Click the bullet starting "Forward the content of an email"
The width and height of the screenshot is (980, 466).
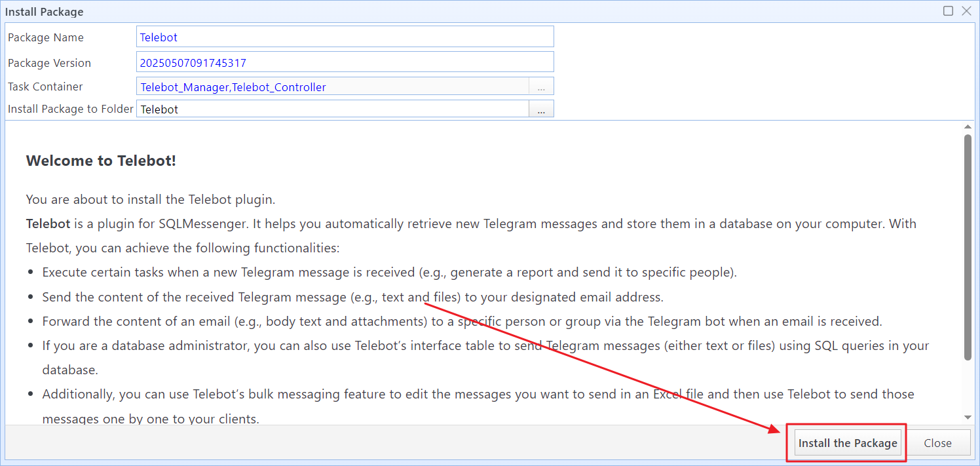click(462, 321)
